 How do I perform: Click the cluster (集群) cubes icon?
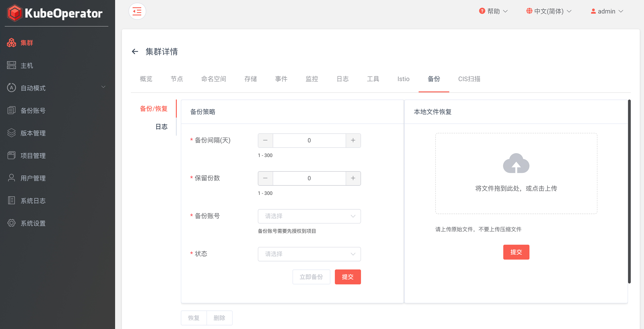pos(12,43)
